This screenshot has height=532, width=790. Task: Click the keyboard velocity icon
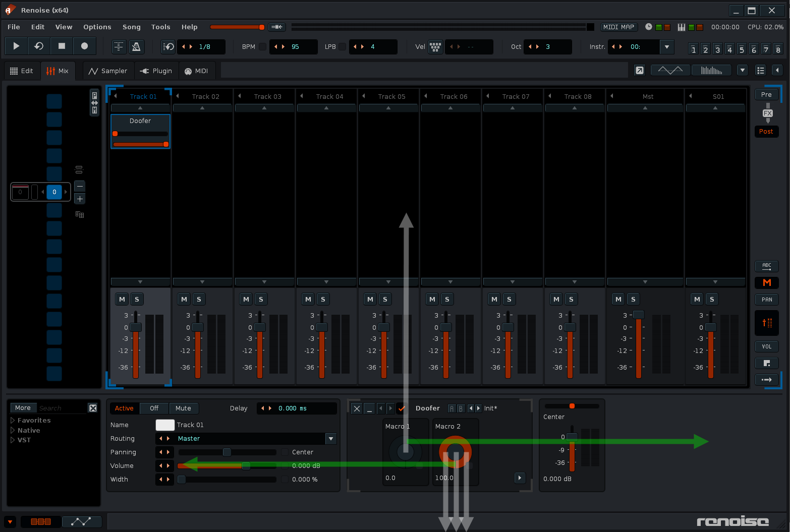[435, 47]
